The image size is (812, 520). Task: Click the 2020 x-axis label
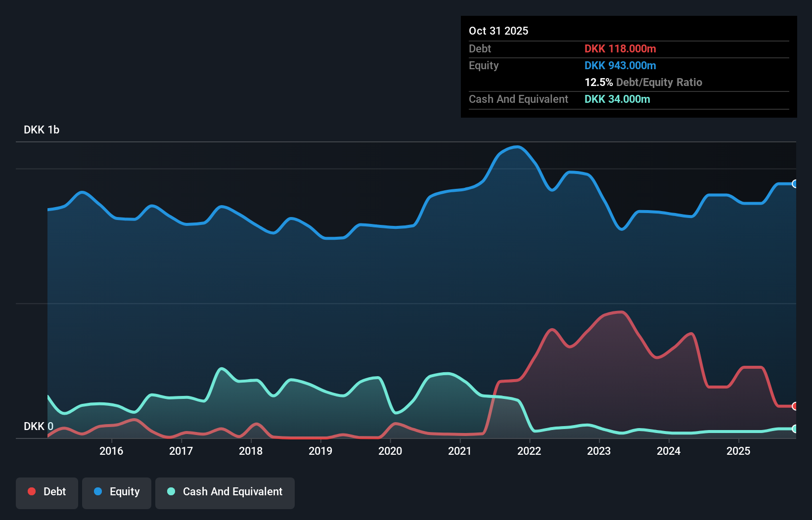(390, 451)
